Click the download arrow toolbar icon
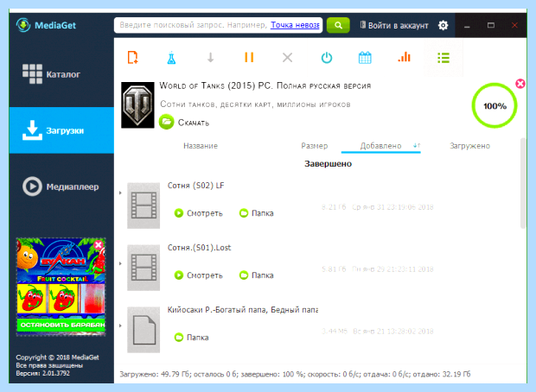This screenshot has height=392, width=536. click(210, 57)
